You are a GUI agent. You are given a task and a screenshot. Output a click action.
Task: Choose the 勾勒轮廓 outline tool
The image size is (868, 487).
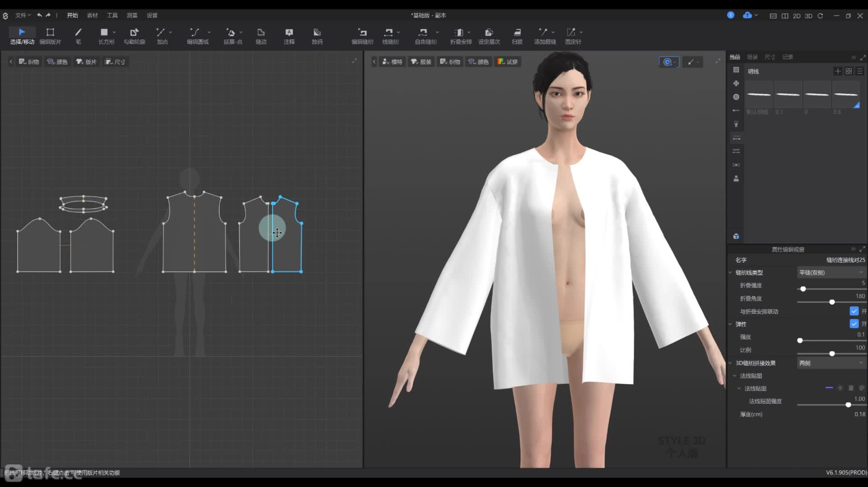pos(134,36)
